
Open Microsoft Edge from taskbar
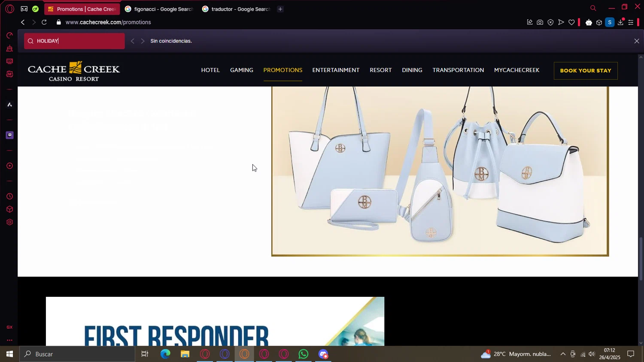tap(165, 354)
